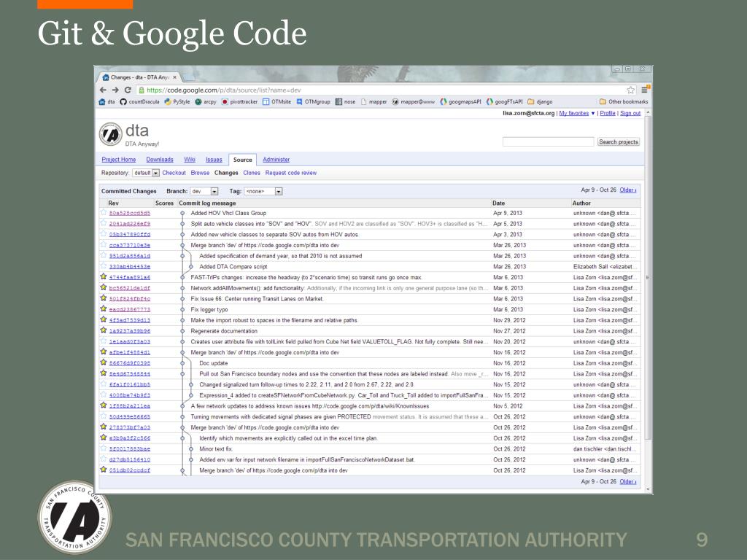Open the Administer tab
The height and width of the screenshot is (560, 747).
[276, 160]
